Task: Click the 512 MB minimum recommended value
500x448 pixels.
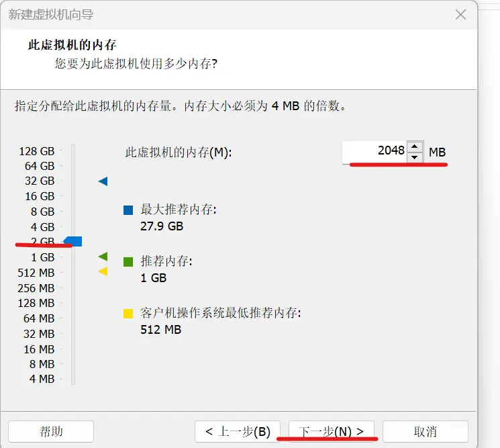Action: (161, 330)
